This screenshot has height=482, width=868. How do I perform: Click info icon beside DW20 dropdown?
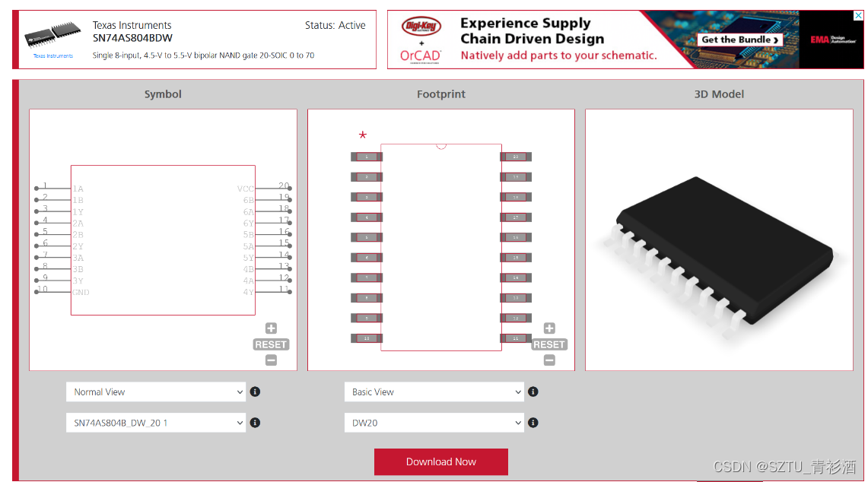point(533,423)
